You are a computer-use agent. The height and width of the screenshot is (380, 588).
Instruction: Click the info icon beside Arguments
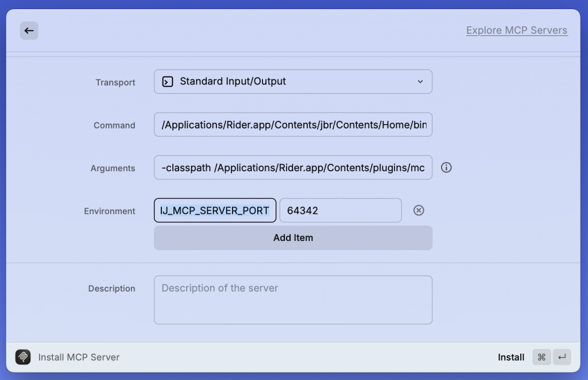pyautogui.click(x=446, y=167)
